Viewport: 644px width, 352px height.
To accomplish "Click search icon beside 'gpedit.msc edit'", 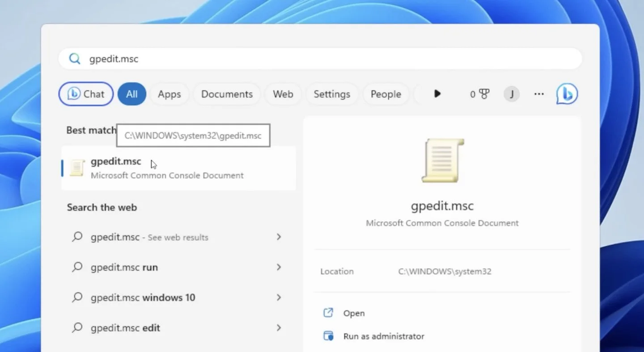I will [x=77, y=328].
